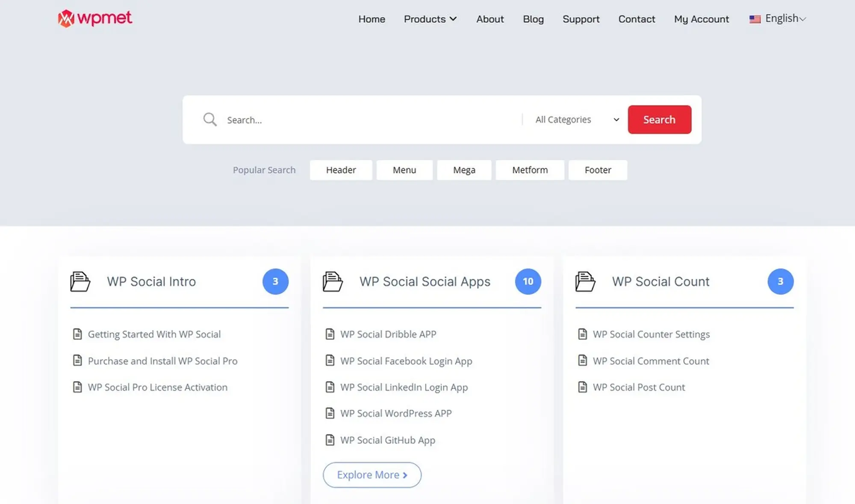This screenshot has width=855, height=504.
Task: Click document icon beside WP Social GitHub App
Action: (330, 440)
